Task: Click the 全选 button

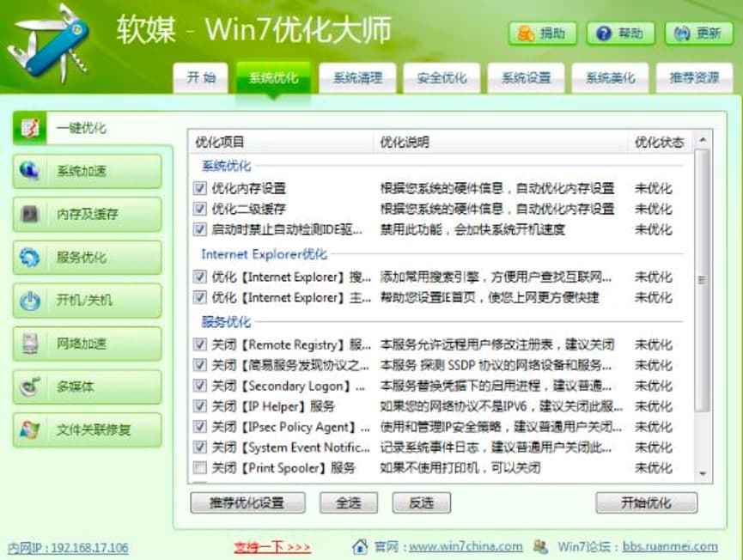Action: 349,502
